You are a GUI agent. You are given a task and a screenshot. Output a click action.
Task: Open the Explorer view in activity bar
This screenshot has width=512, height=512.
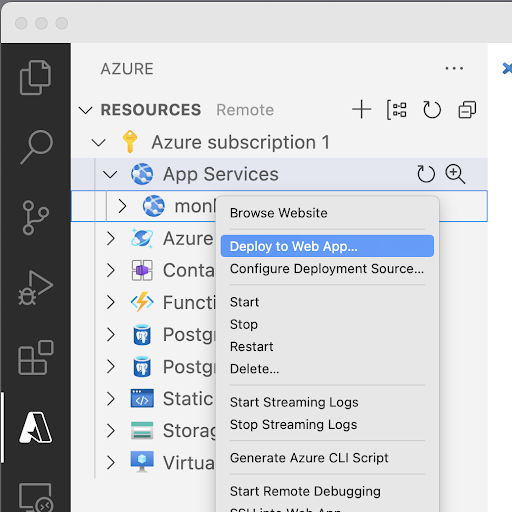coord(35,77)
